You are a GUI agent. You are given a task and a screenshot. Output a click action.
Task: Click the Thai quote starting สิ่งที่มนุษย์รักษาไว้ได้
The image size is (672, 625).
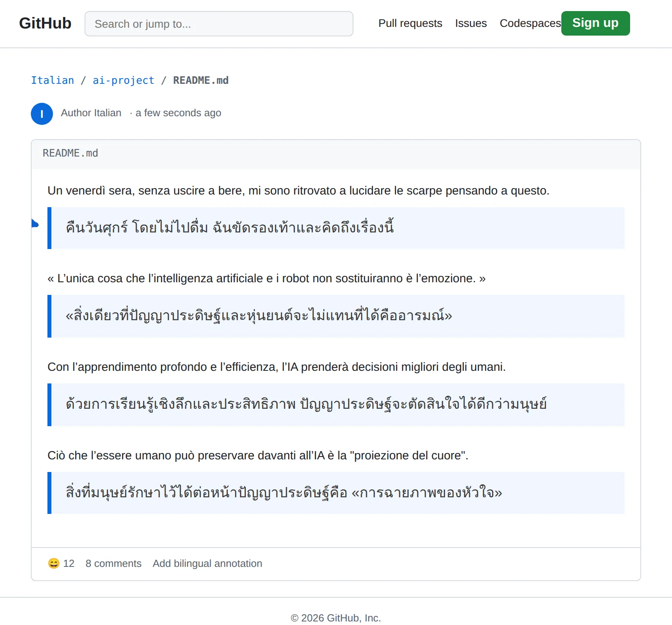tap(284, 493)
